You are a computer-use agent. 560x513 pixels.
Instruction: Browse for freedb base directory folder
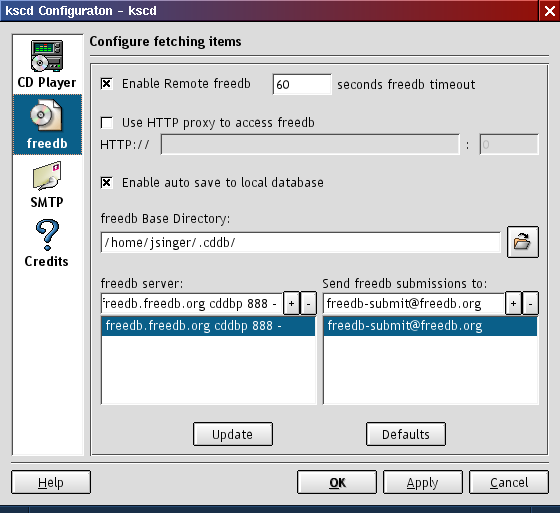coord(523,242)
